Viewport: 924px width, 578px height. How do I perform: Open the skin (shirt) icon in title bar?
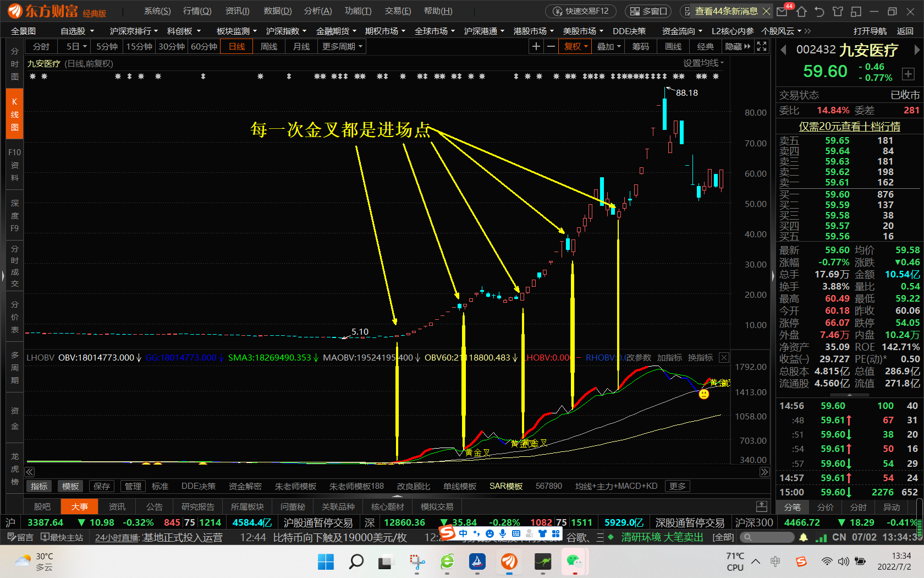(838, 12)
